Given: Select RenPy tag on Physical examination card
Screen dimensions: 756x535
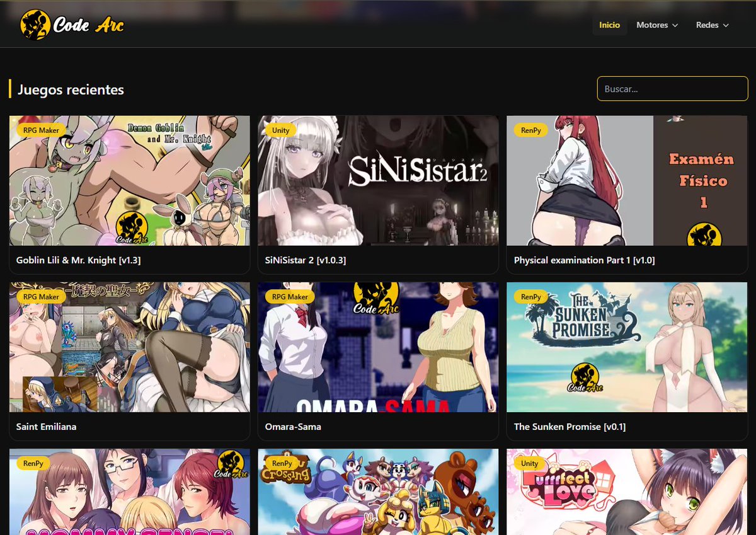Looking at the screenshot, I should click(x=530, y=130).
